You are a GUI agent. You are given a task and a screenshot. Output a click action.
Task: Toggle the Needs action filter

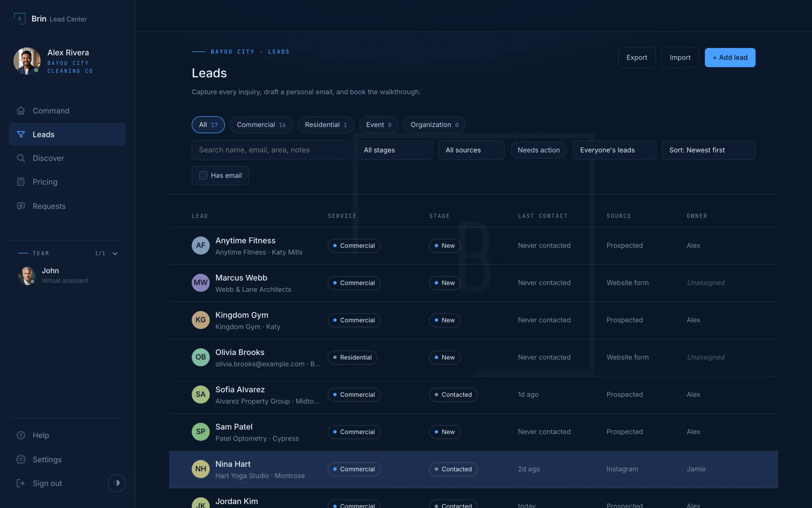(x=539, y=150)
